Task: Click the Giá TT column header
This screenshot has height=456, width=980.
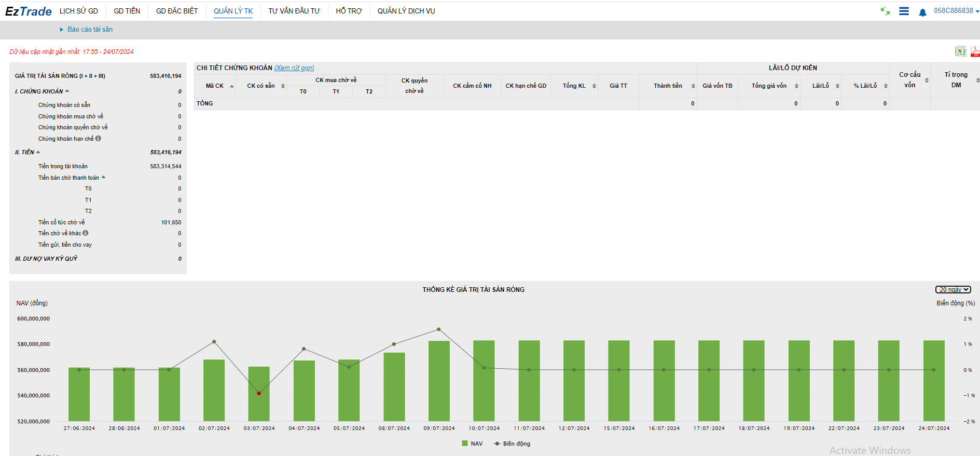Action: [x=618, y=86]
